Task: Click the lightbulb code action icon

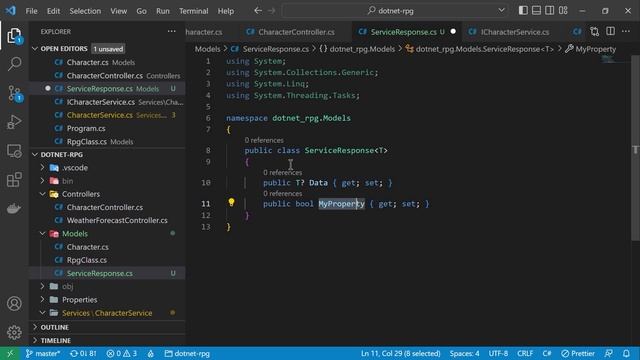Action: pyautogui.click(x=231, y=202)
